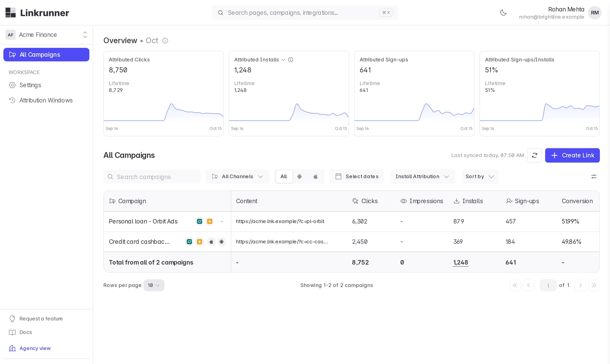610x364 pixels.
Task: Open the Select dates picker
Action: pyautogui.click(x=357, y=176)
